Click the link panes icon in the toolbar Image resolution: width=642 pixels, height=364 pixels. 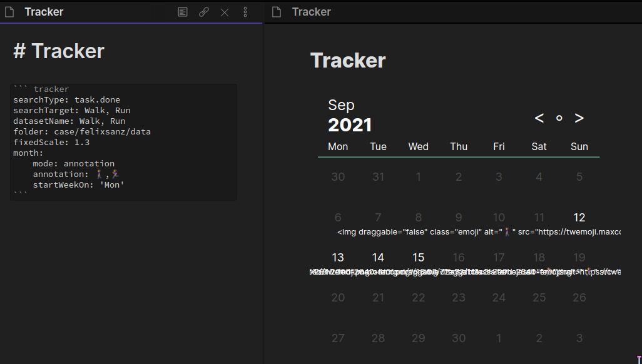[x=203, y=12]
